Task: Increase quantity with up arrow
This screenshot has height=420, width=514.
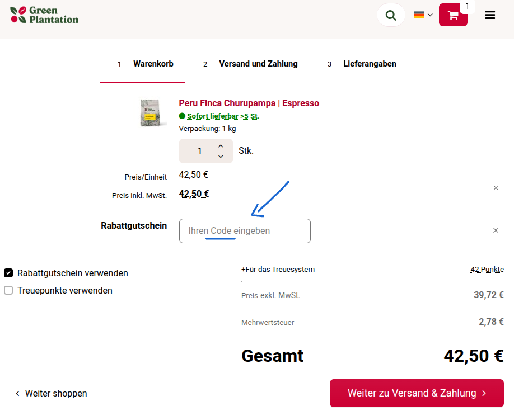Action: (x=221, y=146)
